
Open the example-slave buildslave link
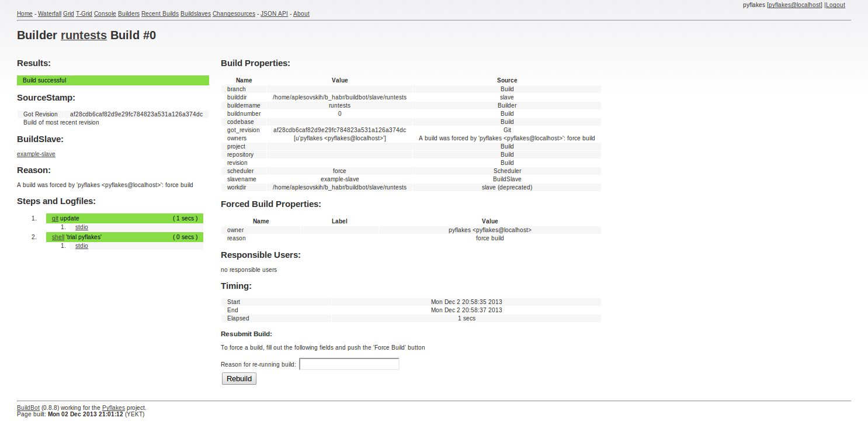(x=36, y=154)
